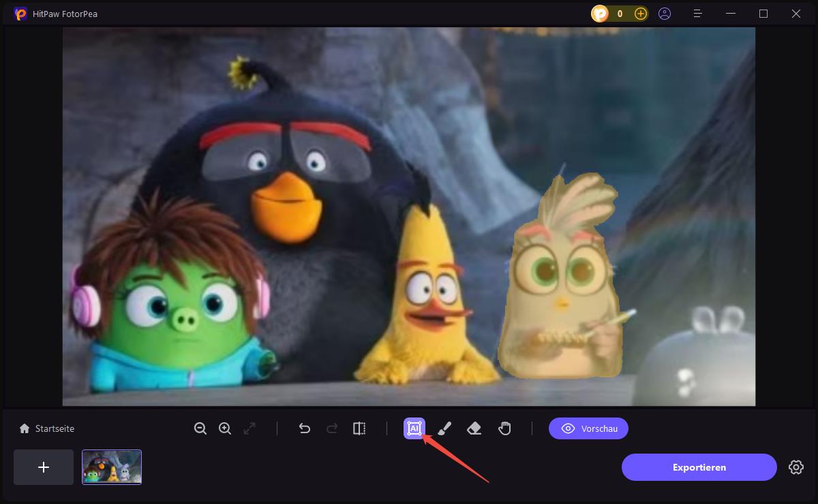Select the Brush tool
818x504 pixels.
coord(444,428)
